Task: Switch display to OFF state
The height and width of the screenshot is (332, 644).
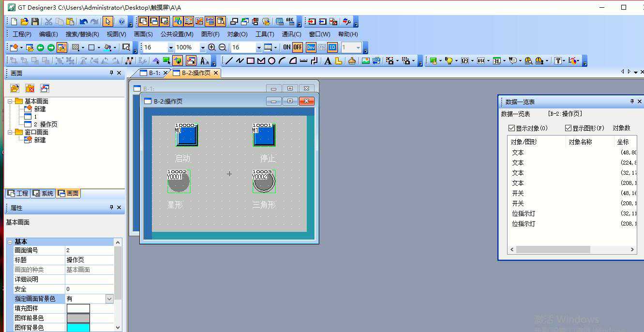Action: (297, 47)
